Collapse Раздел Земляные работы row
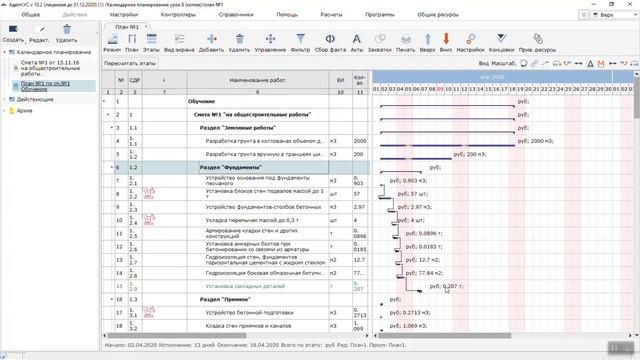 coord(111,128)
